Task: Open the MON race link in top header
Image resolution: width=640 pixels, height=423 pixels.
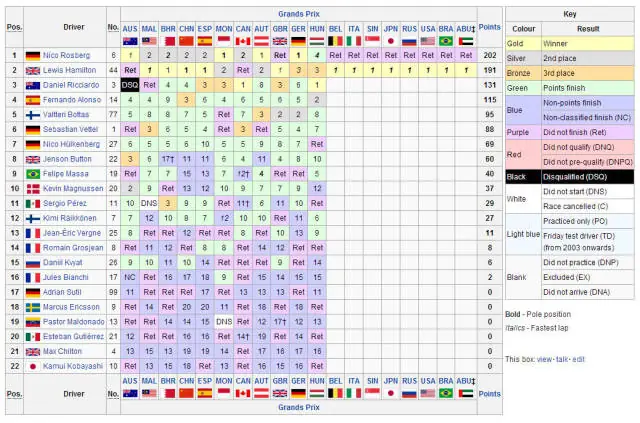Action: point(224,29)
